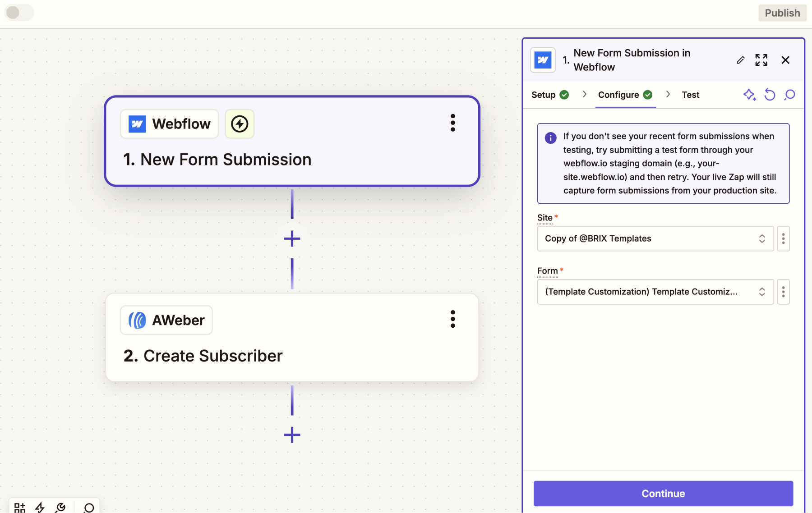Open the Site dropdown 'Copy of @BRIX Templates'

[x=655, y=238]
